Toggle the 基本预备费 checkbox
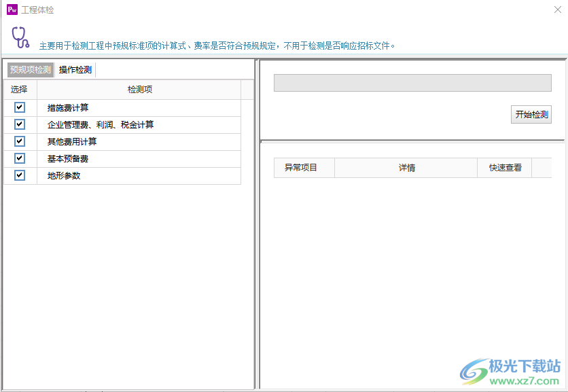Viewport: 568px width, 392px height. (20, 158)
